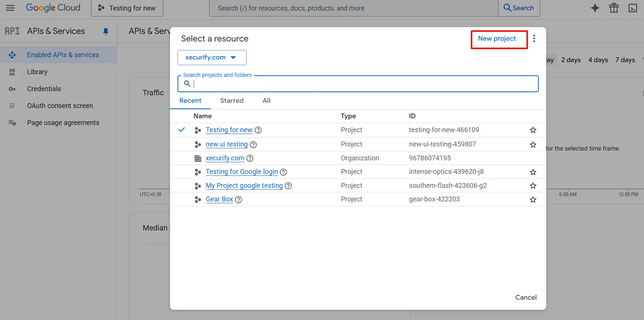Image resolution: width=644 pixels, height=320 pixels.
Task: Click the Page usage agreements settings icon
Action: [12, 123]
